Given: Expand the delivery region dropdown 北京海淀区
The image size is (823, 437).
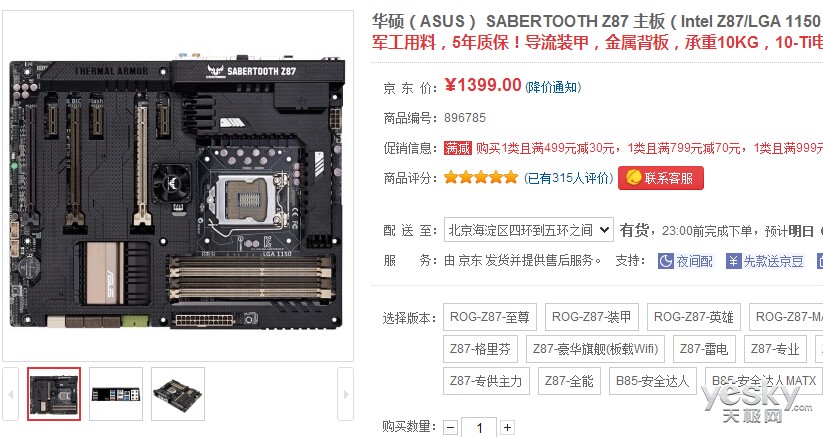Looking at the screenshot, I should point(529,230).
